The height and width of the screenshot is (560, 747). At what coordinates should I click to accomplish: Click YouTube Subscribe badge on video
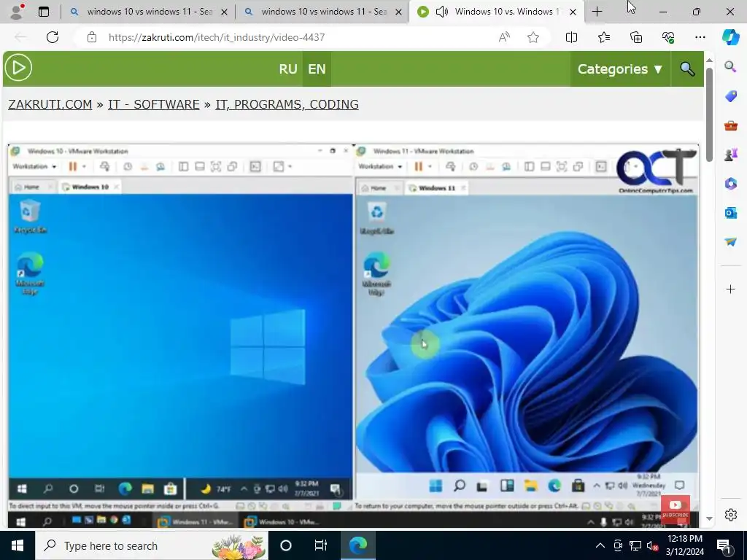(675, 509)
